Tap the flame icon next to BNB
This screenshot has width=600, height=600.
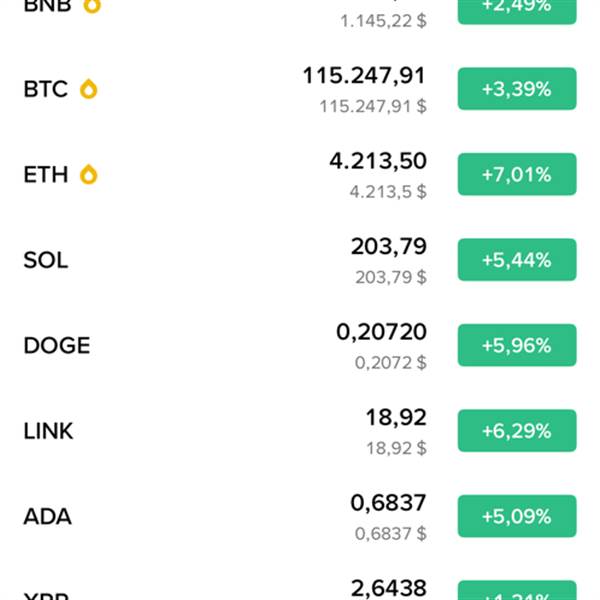[92, 5]
